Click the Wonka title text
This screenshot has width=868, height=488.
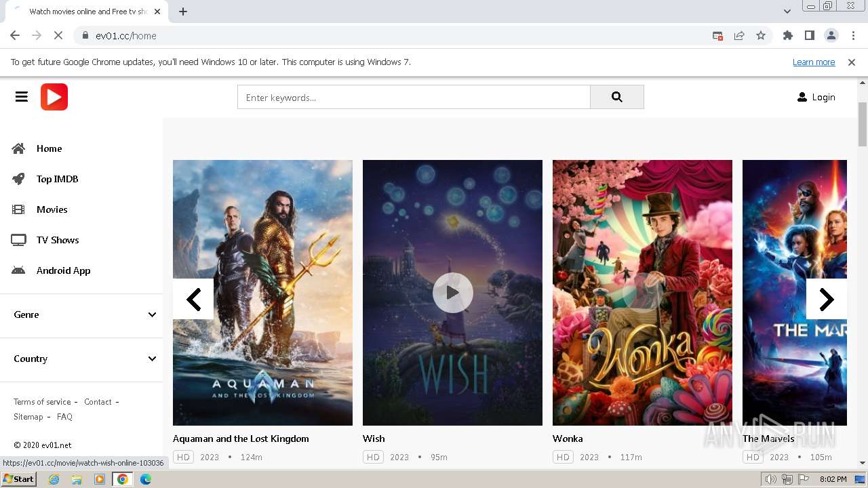coord(568,439)
